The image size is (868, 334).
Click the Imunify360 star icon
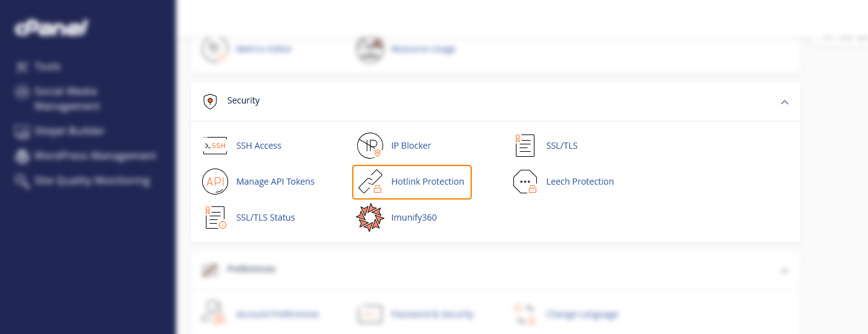point(370,218)
